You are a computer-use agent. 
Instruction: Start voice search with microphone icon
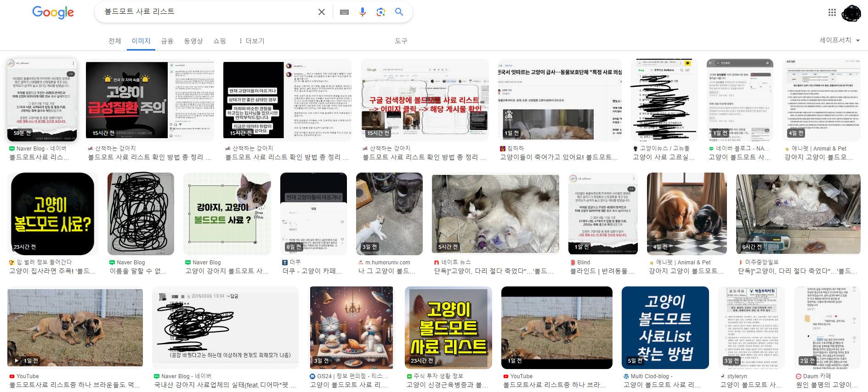coord(363,12)
